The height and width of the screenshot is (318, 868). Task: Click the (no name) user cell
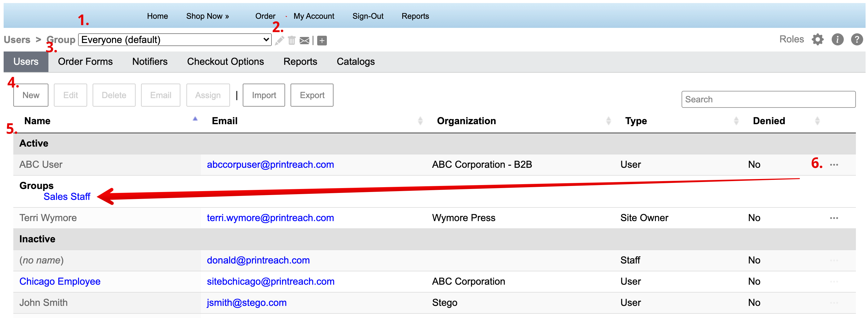107,261
